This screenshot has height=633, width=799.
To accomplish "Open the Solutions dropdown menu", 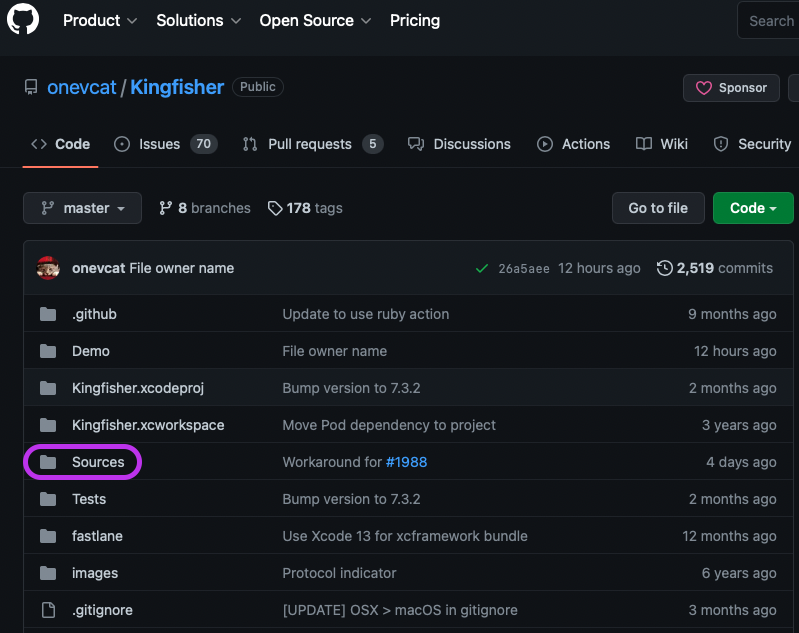I will (198, 20).
